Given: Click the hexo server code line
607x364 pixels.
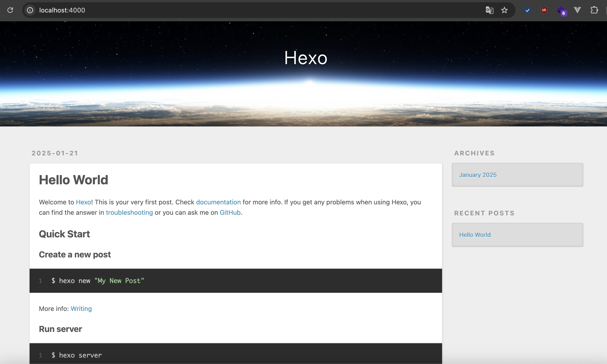Looking at the screenshot, I should tap(76, 355).
